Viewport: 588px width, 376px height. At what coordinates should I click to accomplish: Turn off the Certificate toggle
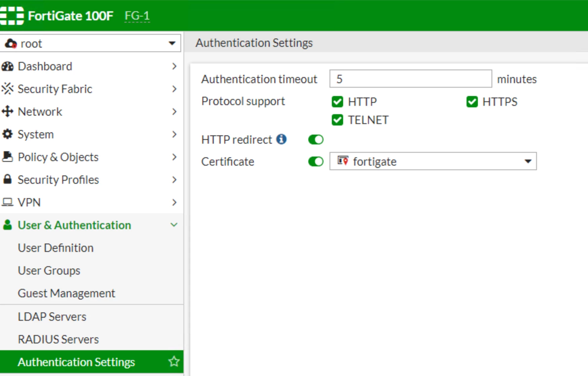316,161
